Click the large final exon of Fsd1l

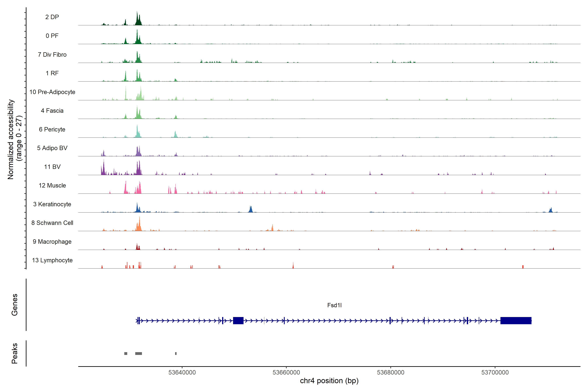[x=516, y=320]
